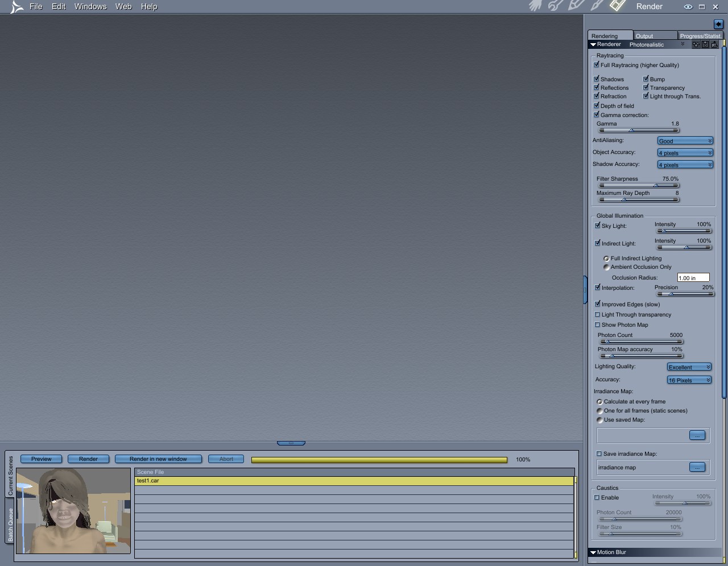Viewport: 728px width, 566px height.
Task: Uncheck the Depth of field checkbox
Action: coord(597,106)
